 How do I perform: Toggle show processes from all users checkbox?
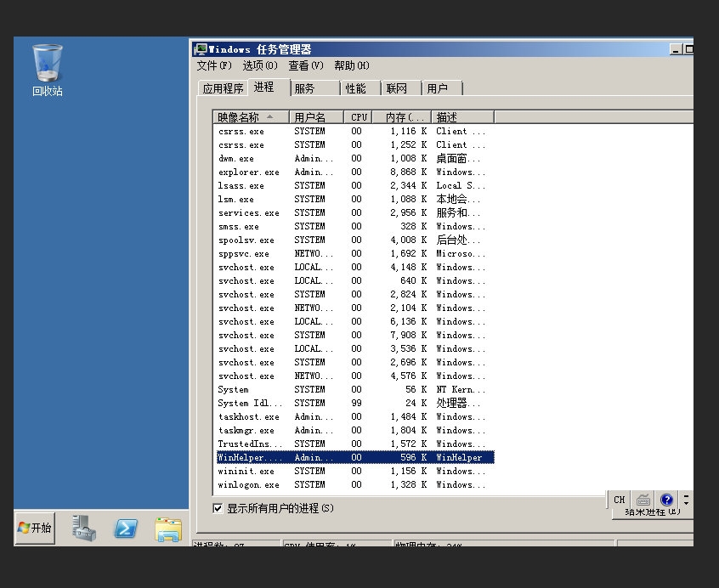tap(218, 508)
